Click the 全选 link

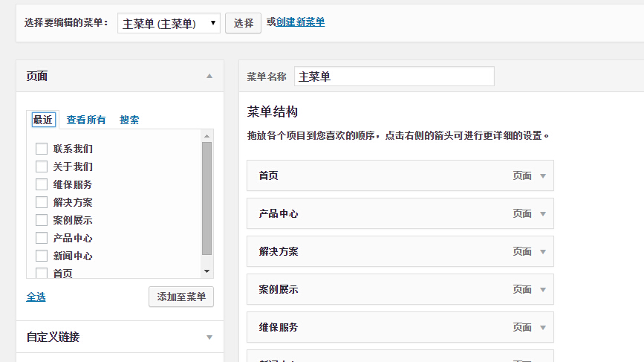[36, 297]
